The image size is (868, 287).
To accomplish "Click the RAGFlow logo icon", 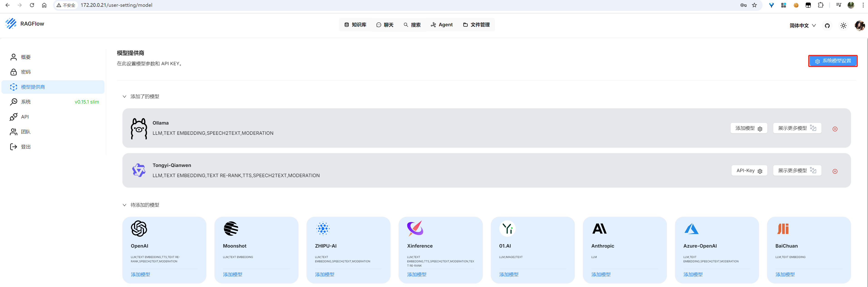I will (x=11, y=24).
